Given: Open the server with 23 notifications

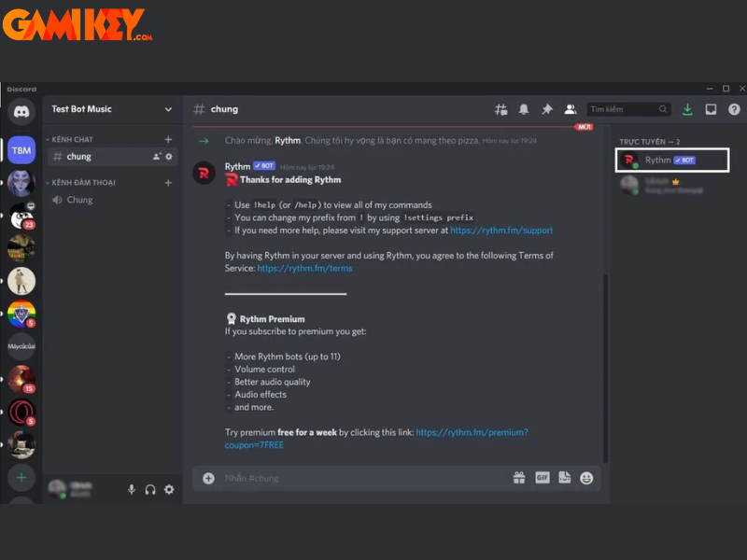Looking at the screenshot, I should click(21, 217).
